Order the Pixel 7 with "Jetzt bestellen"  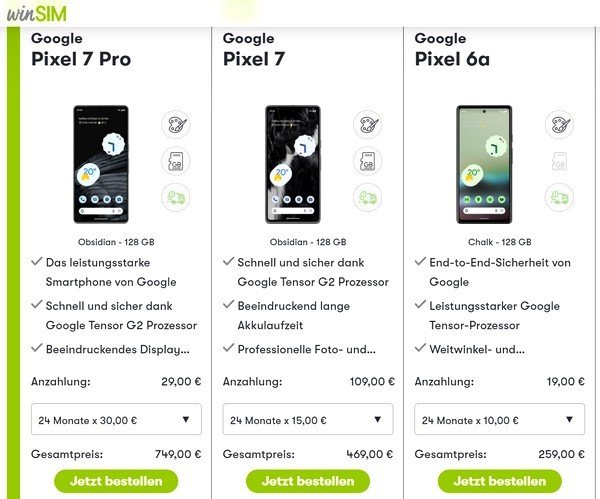307,481
